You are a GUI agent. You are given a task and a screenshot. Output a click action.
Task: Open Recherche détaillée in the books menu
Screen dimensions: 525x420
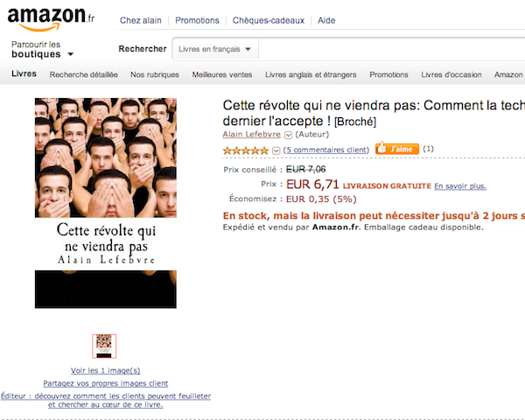click(84, 74)
